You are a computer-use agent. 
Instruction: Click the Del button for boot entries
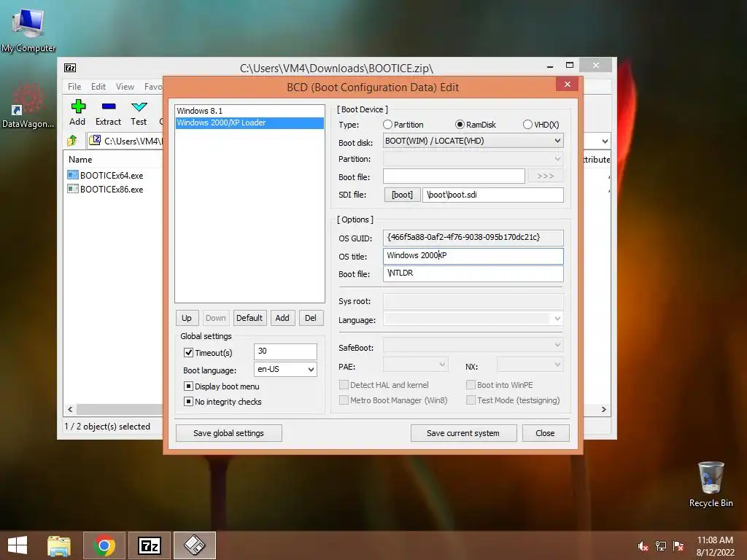pyautogui.click(x=310, y=318)
